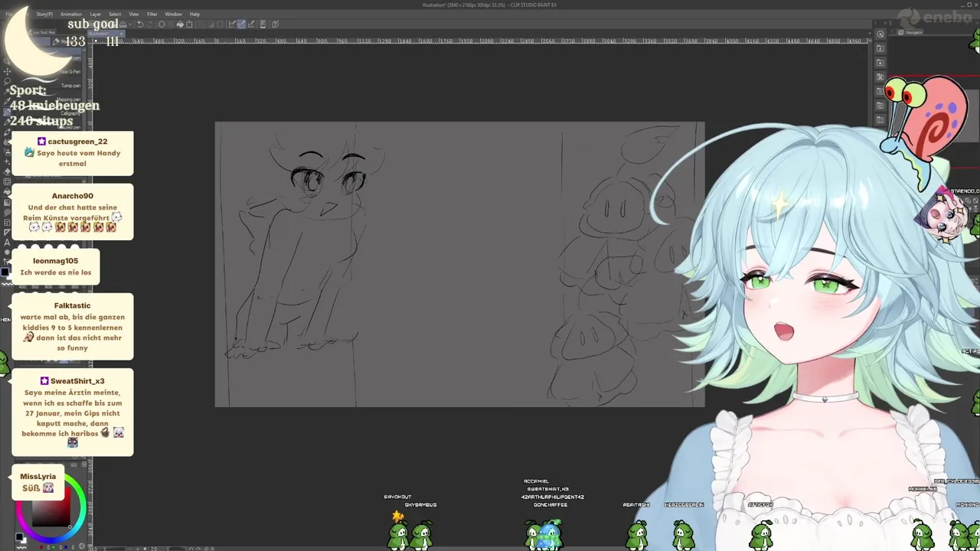Viewport: 980px width, 551px height.
Task: Select the four-arrow Move tool
Action: [6, 71]
